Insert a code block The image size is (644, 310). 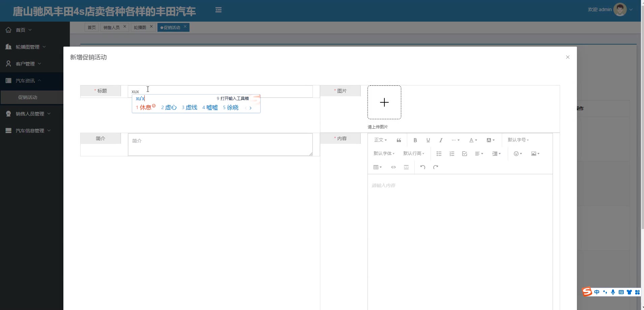393,167
